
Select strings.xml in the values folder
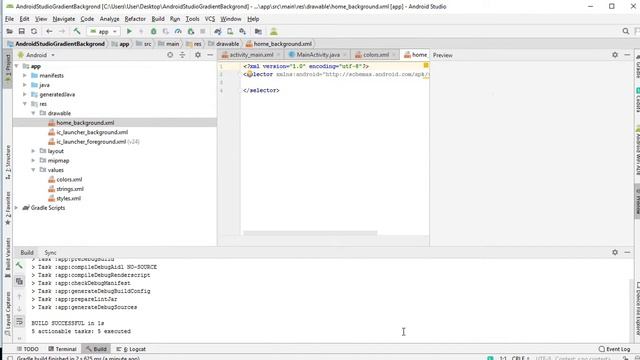[x=70, y=189]
